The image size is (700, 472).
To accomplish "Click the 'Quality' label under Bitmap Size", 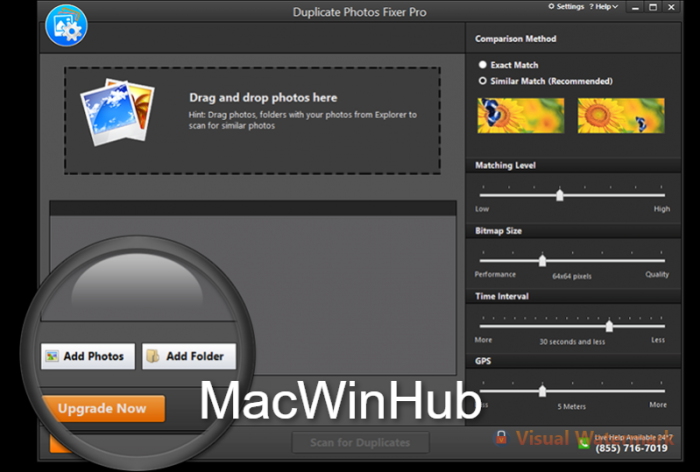I will pos(657,274).
